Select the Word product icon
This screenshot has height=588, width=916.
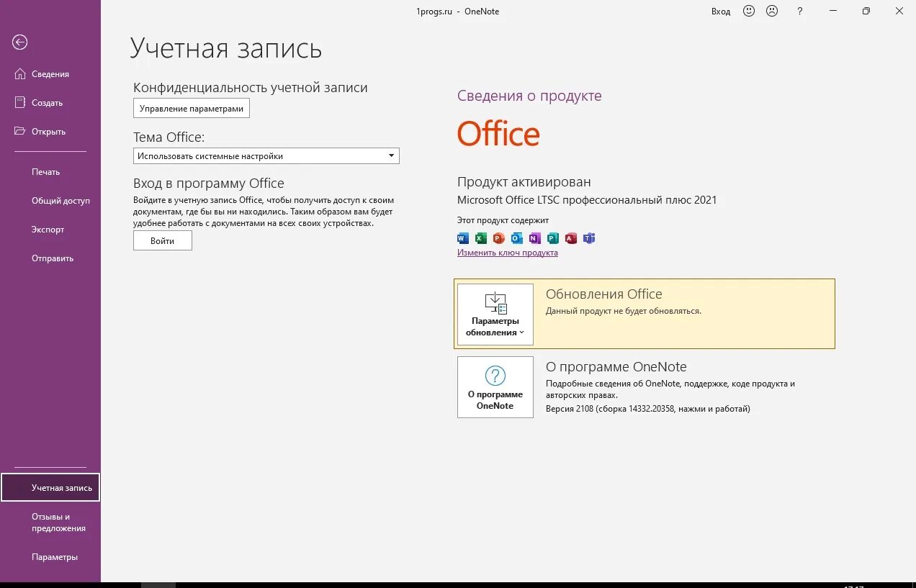(462, 238)
